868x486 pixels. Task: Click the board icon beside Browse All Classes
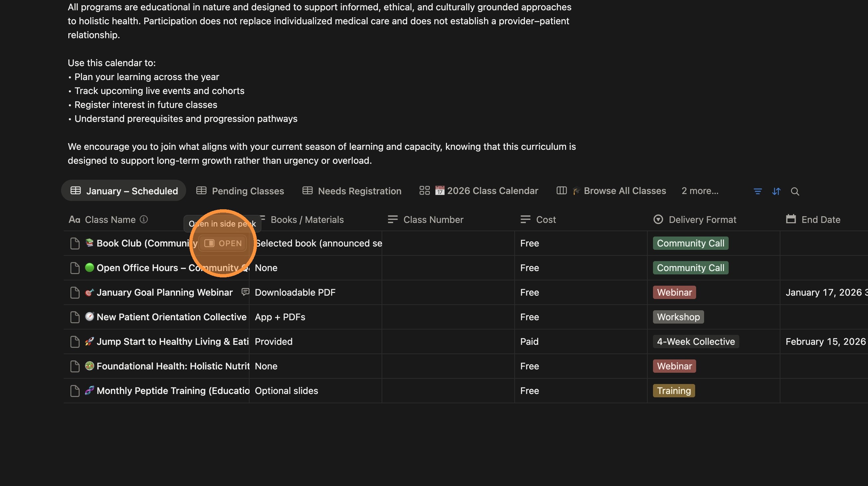[x=561, y=190]
